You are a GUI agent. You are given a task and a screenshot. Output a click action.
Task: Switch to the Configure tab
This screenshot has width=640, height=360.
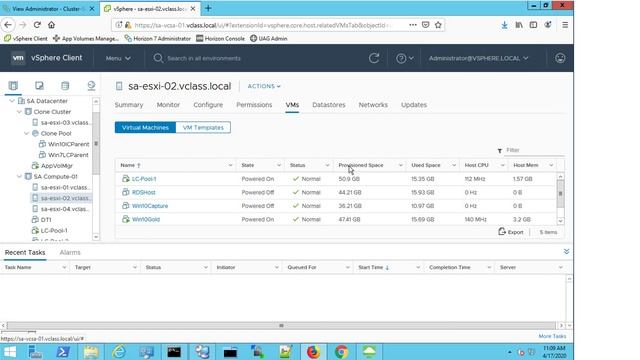pyautogui.click(x=208, y=105)
